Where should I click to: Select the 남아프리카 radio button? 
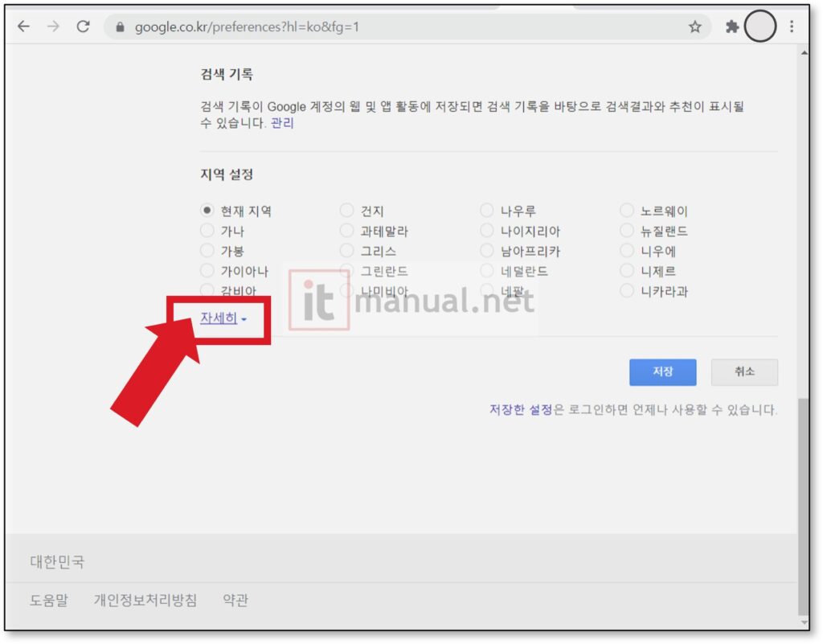pos(486,250)
